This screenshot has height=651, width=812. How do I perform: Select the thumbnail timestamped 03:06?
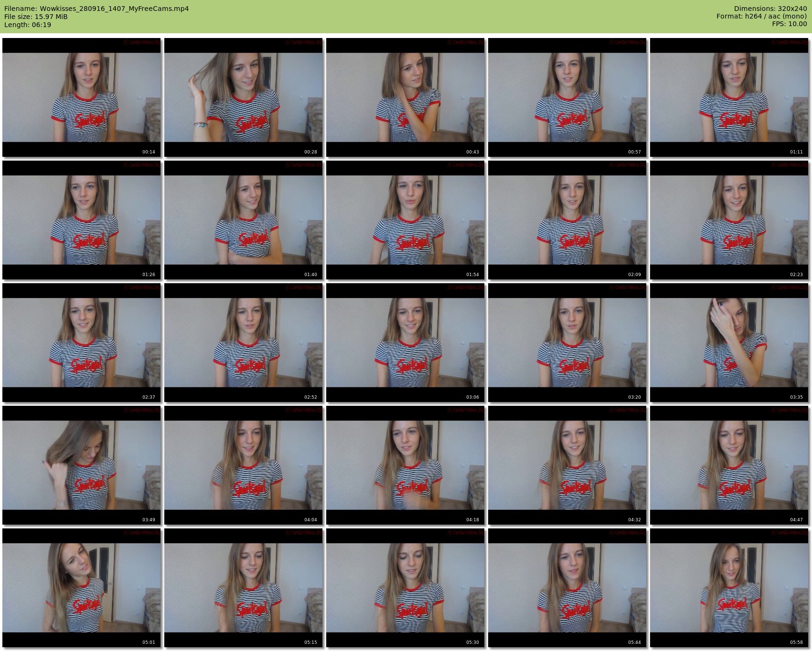coord(406,343)
